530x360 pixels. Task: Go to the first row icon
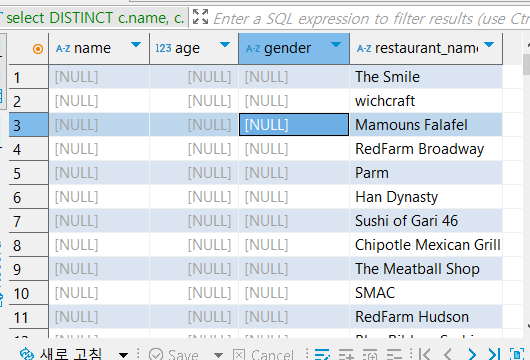pyautogui.click(x=424, y=354)
